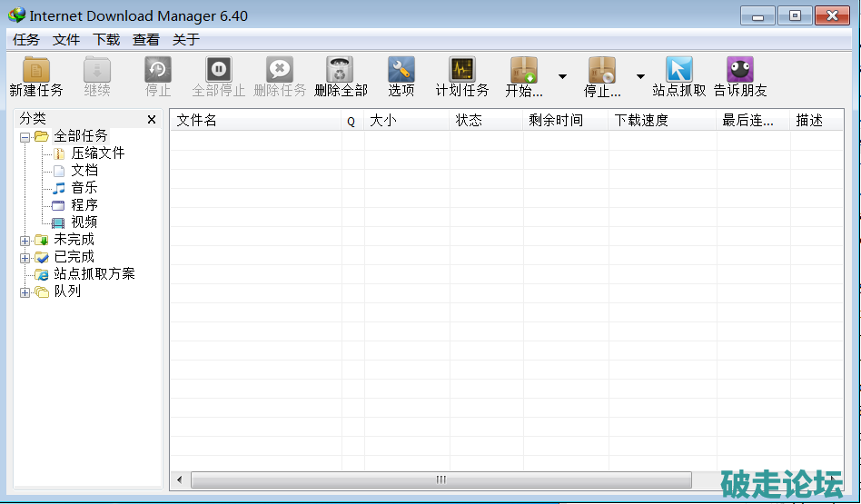Open dropdown arrow next to 停止...
The height and width of the screenshot is (504, 861).
[x=640, y=76]
